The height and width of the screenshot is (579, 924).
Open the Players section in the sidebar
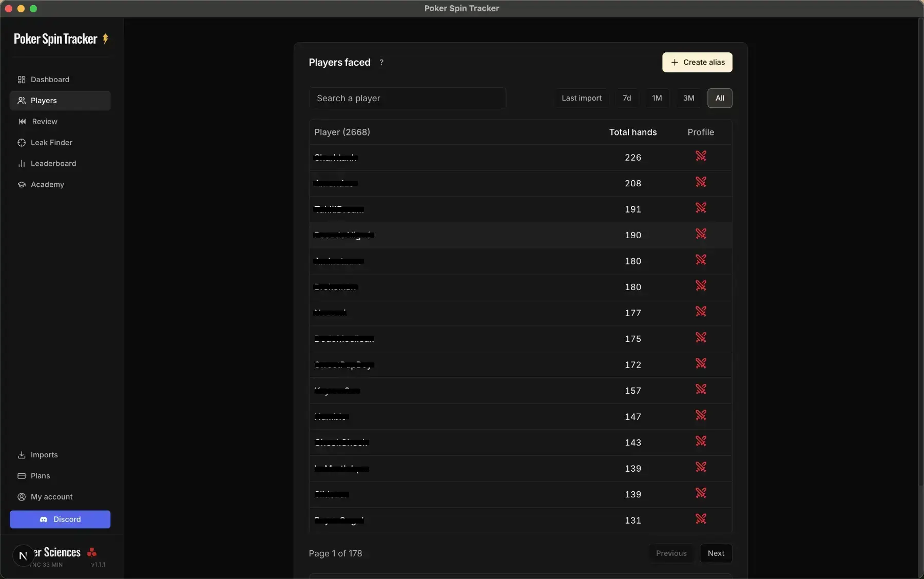[x=43, y=101]
